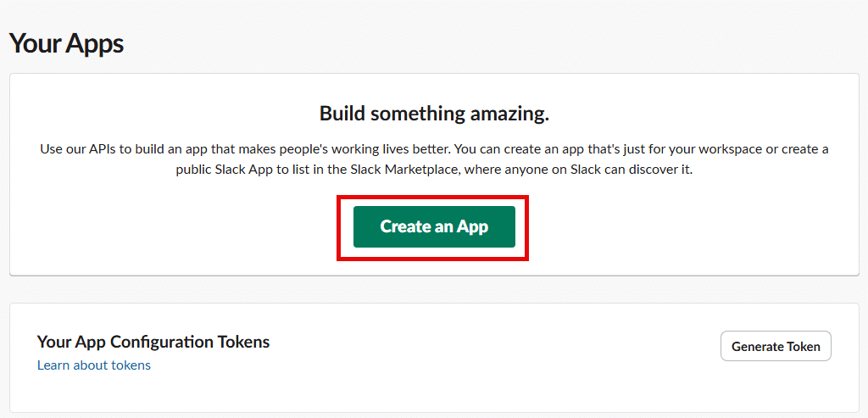The image size is (868, 418).
Task: Click the word "Build" in the card heading
Action: point(342,114)
